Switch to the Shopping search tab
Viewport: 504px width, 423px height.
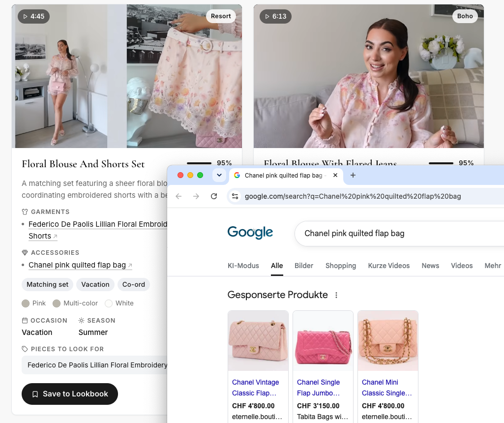[341, 266]
